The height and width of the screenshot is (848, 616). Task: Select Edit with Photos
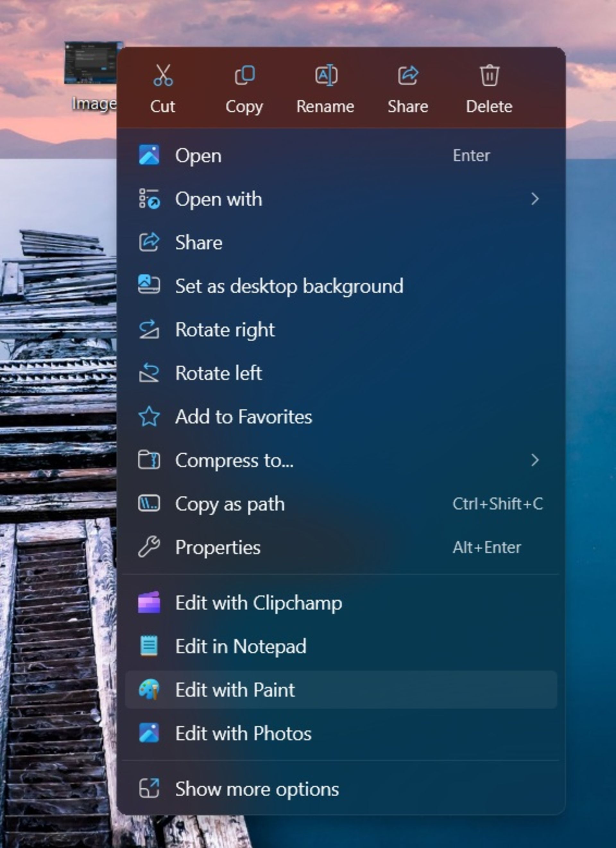pos(243,733)
